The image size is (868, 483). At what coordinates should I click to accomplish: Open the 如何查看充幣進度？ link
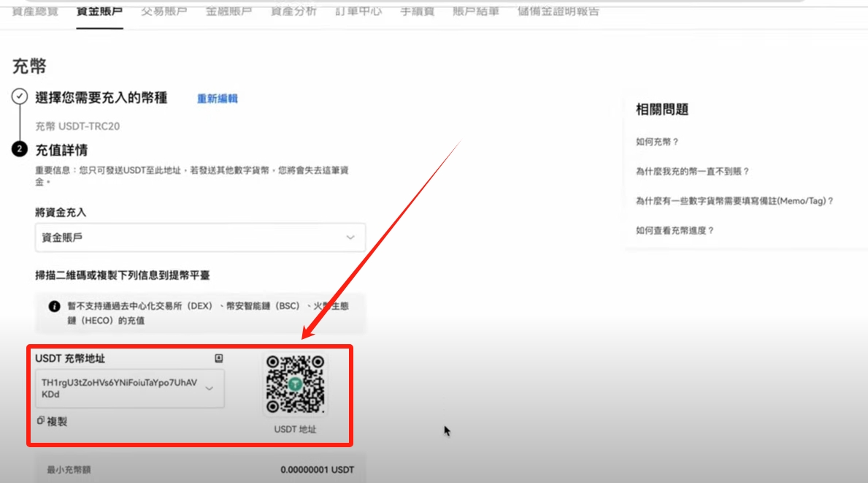(675, 230)
